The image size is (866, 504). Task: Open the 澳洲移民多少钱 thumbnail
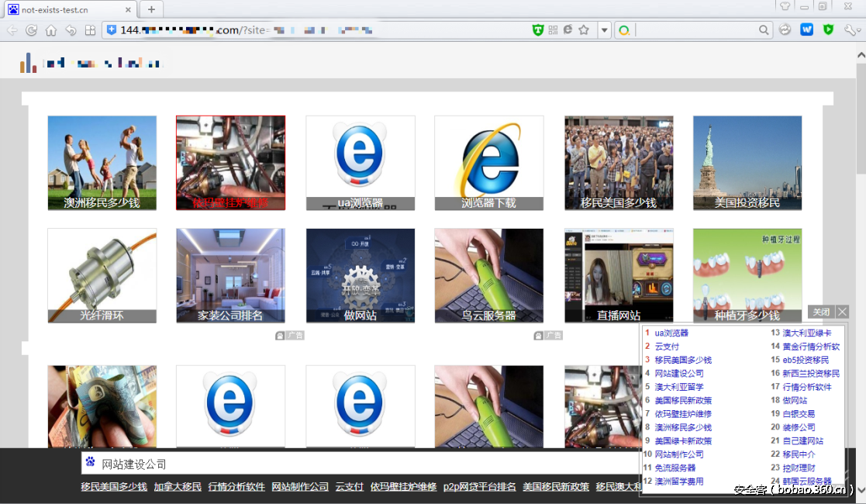pyautogui.click(x=102, y=163)
